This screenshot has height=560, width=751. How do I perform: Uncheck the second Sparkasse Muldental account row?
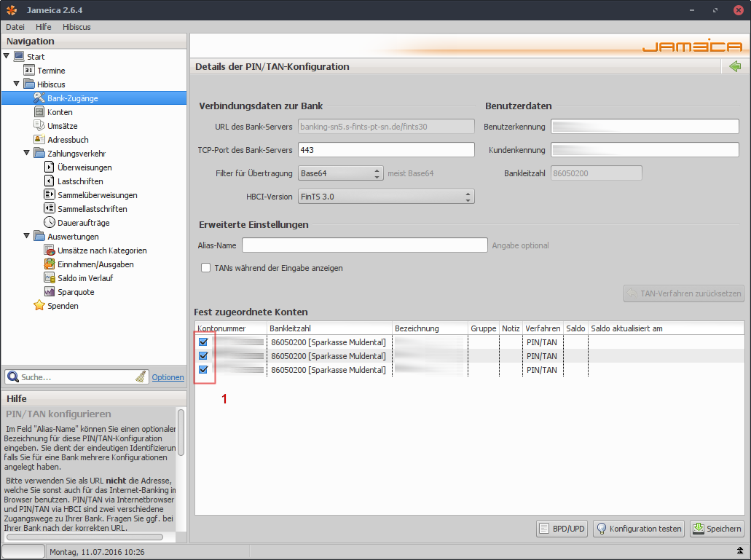point(203,356)
